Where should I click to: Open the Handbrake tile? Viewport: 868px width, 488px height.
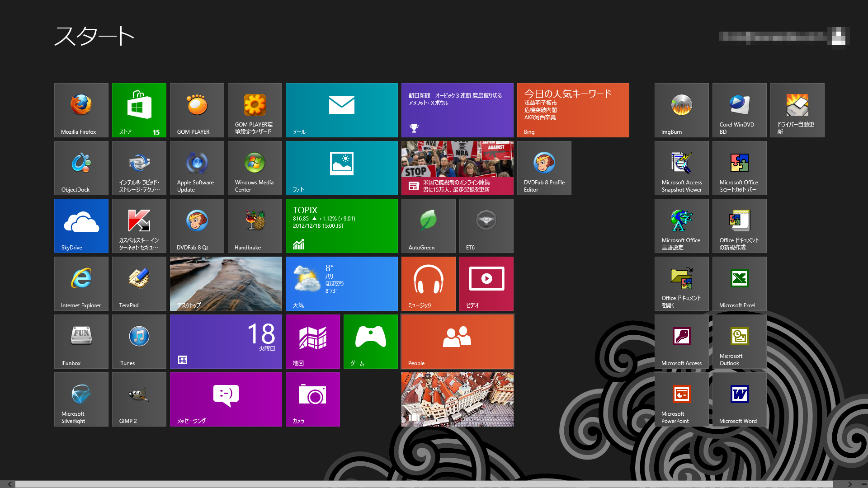tap(255, 225)
